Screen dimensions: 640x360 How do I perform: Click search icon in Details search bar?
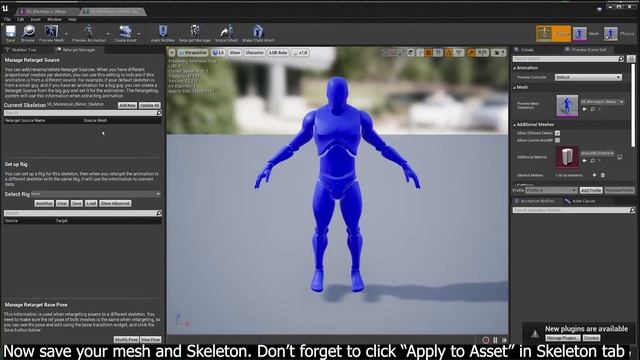(x=621, y=59)
